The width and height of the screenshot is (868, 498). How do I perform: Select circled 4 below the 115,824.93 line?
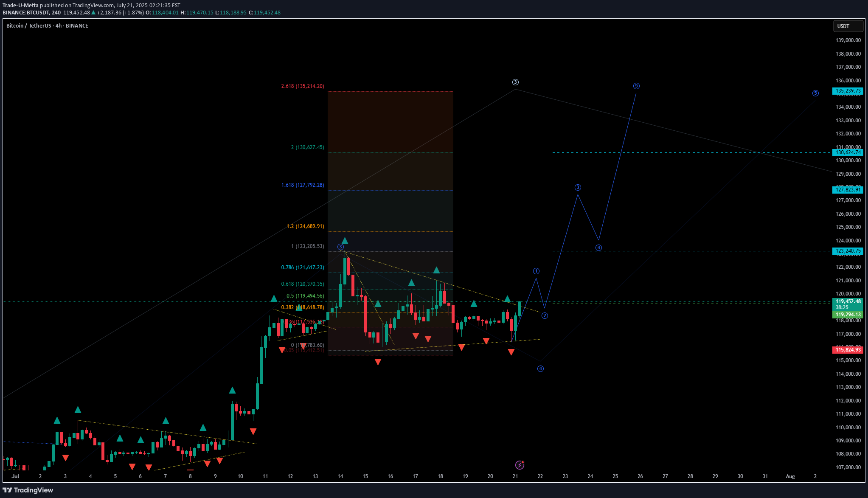540,369
